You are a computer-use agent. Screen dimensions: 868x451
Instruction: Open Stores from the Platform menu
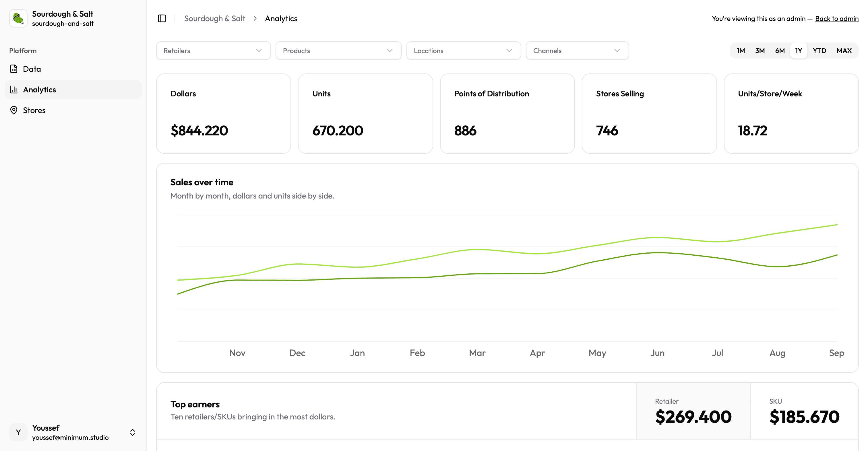point(34,110)
